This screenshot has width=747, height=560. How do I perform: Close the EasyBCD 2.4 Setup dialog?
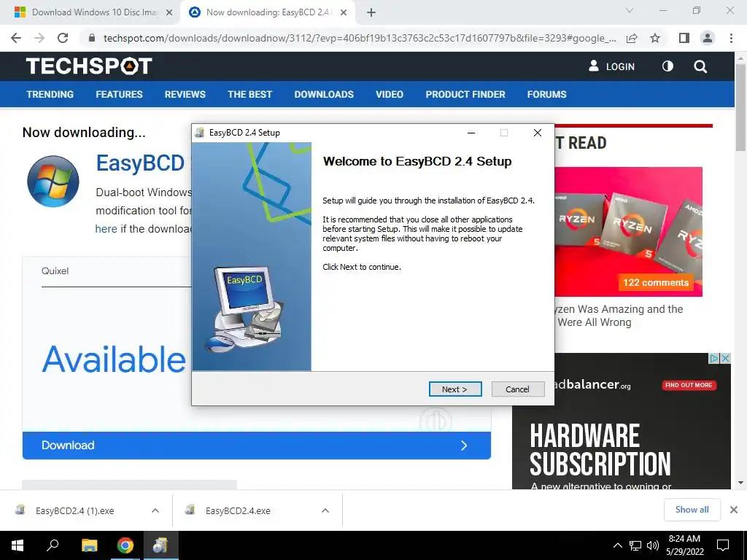[538, 133]
